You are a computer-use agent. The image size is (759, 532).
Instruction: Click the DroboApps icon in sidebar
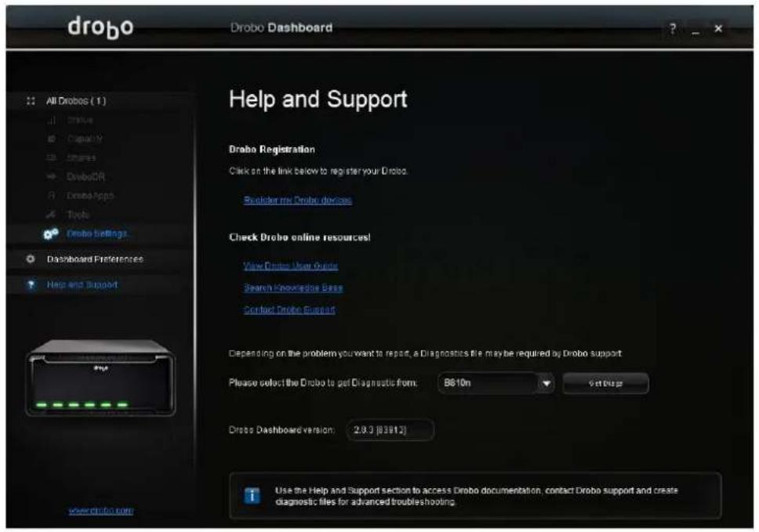[x=52, y=195]
